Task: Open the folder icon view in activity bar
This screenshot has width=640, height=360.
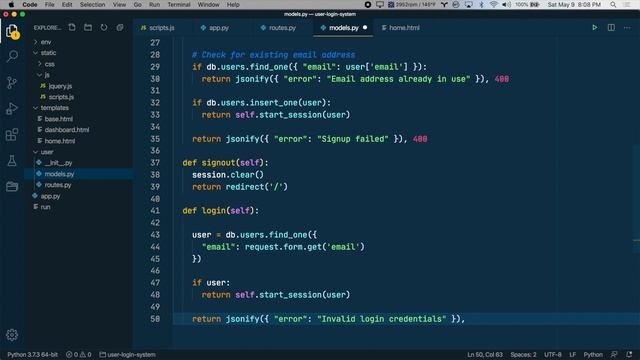Action: 12,186
